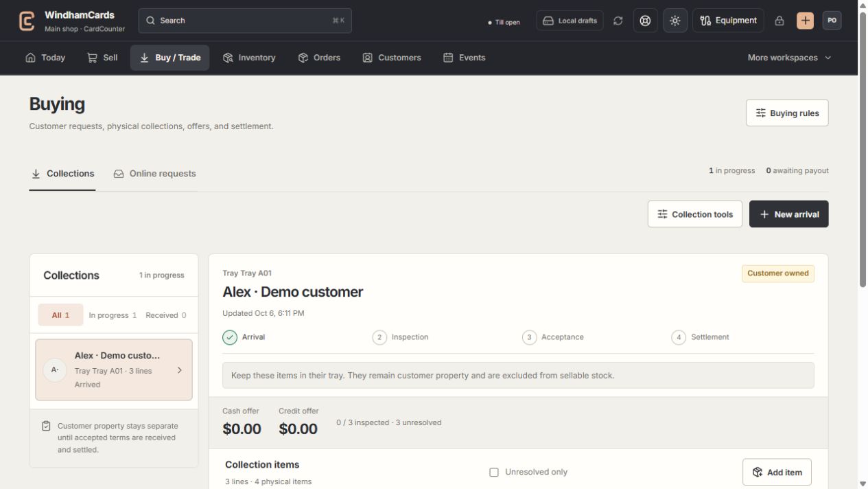Click the Add item button

pyautogui.click(x=777, y=473)
